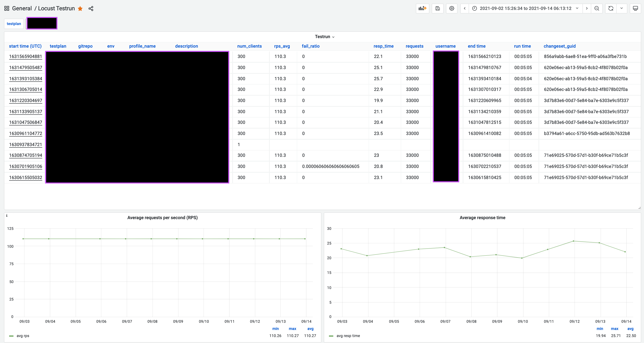Save the dashboard
Viewport: 644px width, 343px height.
pos(437,9)
